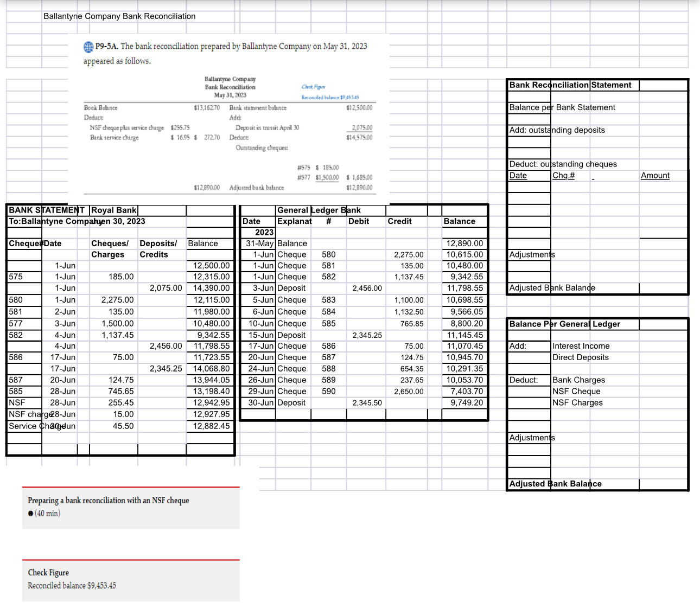The width and height of the screenshot is (700, 615).
Task: Click the underlined 'Amount' column header
Action: pos(655,175)
